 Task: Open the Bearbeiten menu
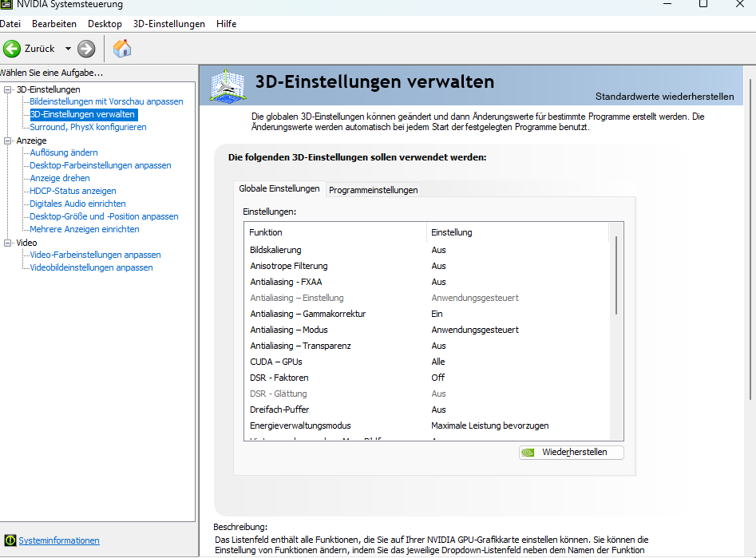pos(54,24)
